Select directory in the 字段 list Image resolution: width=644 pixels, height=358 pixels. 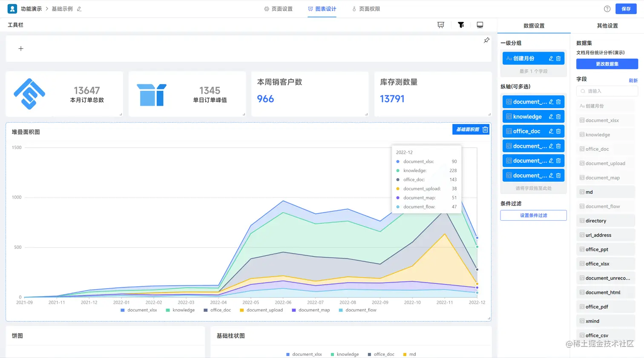(606, 221)
